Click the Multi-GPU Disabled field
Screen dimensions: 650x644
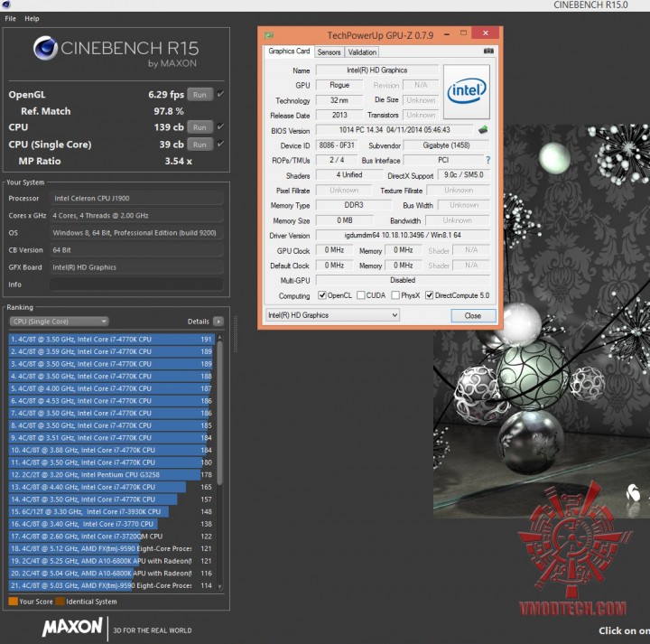(403, 280)
